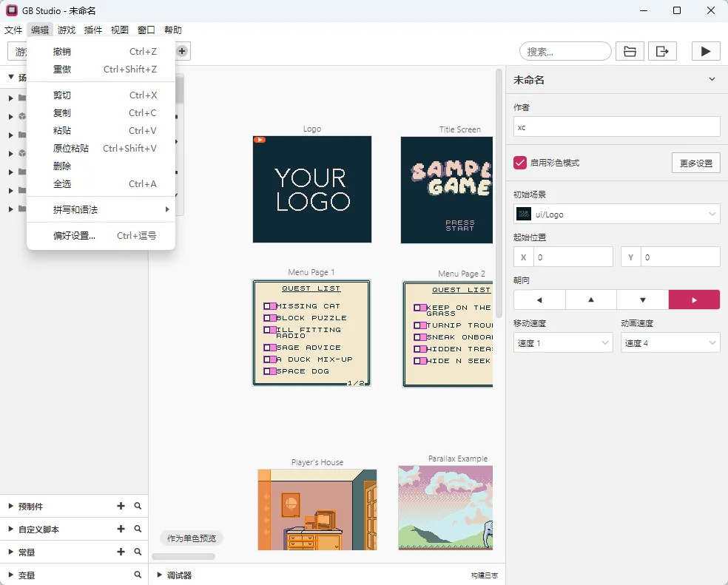
Task: Click the plus button beside the edit menu
Action: (182, 51)
